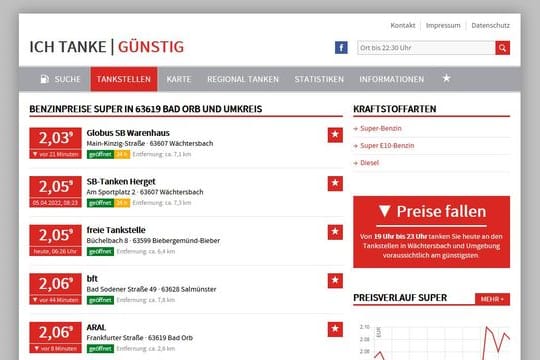Open favorites via star in navigation bar

tap(446, 79)
